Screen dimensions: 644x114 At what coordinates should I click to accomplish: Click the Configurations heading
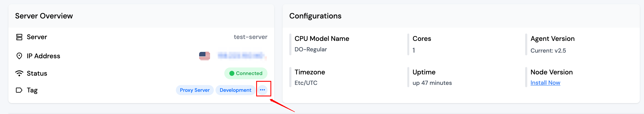[315, 16]
